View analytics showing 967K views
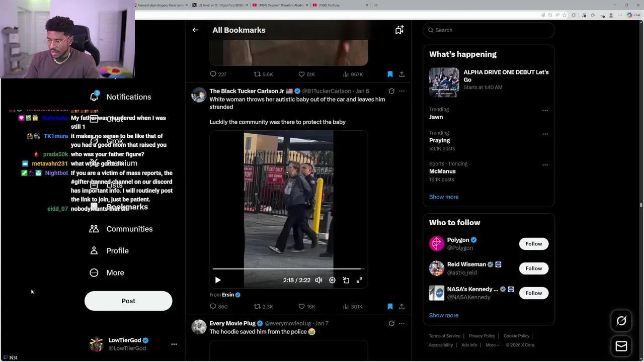The image size is (644, 362). coord(353,74)
